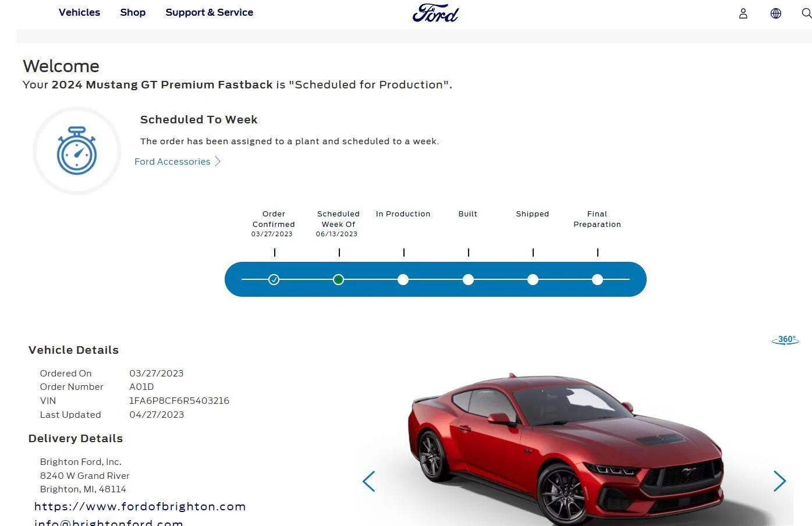
Task: Click the stopwatch status icon
Action: point(77,151)
